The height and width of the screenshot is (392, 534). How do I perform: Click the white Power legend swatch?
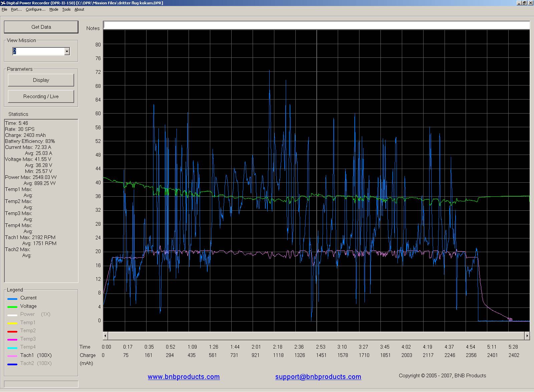pyautogui.click(x=12, y=315)
